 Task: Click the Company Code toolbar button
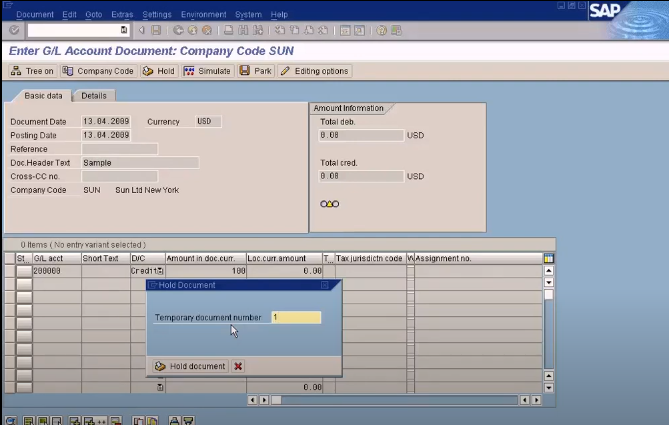click(98, 71)
